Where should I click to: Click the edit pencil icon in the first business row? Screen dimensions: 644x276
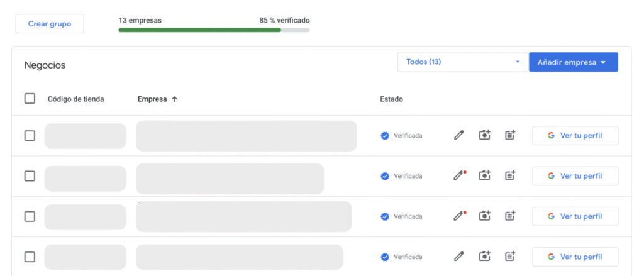(458, 135)
